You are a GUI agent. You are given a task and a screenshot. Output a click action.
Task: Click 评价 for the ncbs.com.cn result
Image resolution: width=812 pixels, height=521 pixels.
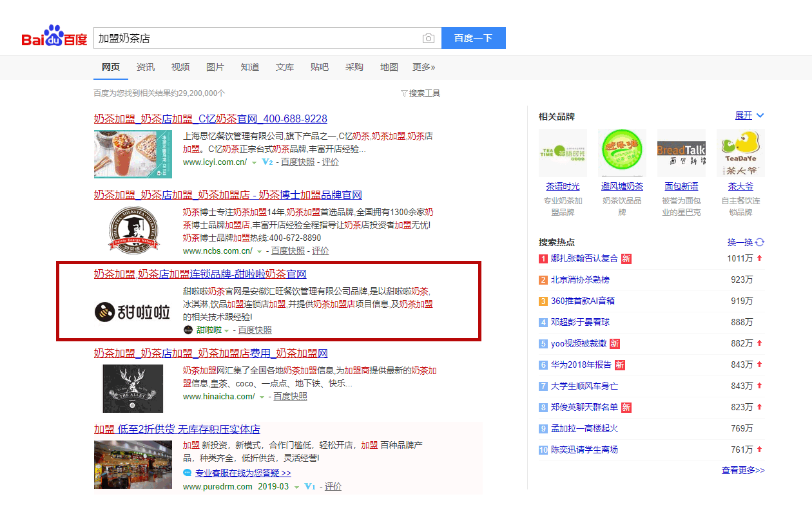(321, 251)
